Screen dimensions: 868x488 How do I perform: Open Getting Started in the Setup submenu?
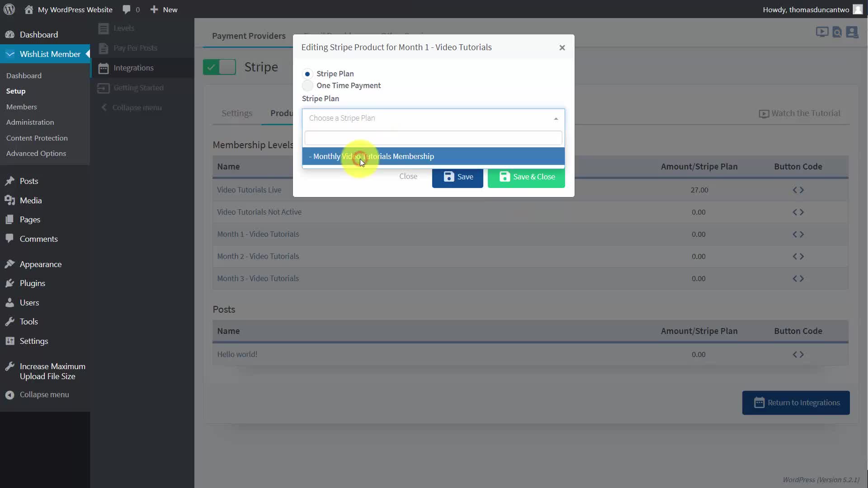click(x=138, y=88)
